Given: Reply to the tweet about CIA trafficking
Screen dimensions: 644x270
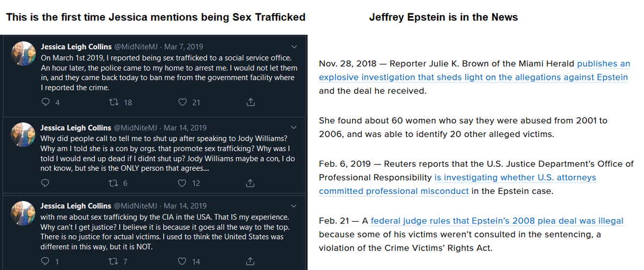Looking at the screenshot, I should point(46,261).
